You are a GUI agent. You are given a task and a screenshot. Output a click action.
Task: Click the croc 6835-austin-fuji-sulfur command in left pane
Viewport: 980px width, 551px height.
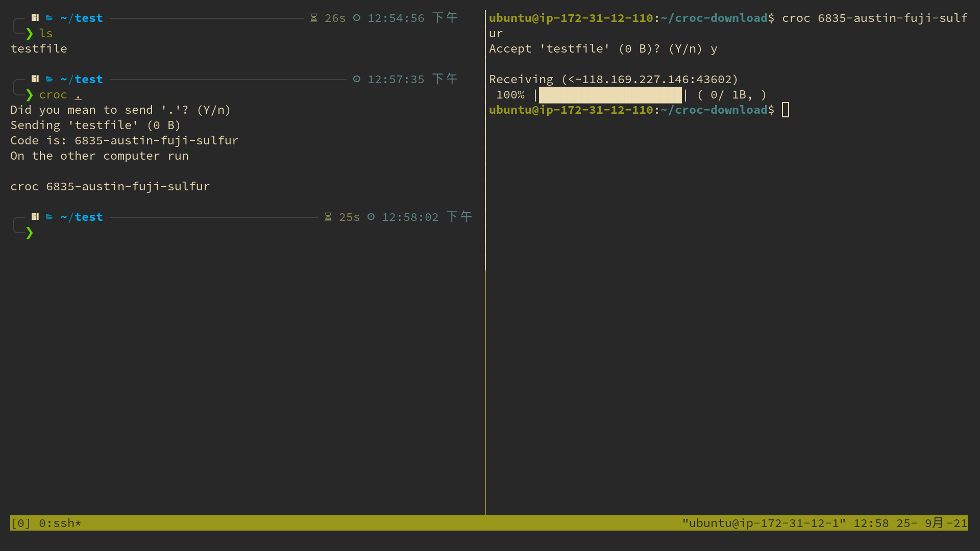tap(110, 187)
